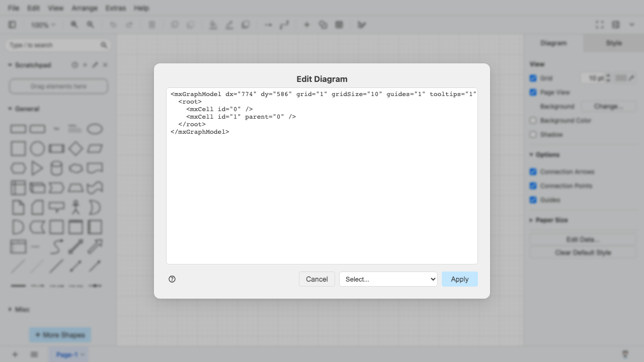Open the Select... dropdown in dialog
This screenshot has width=644, height=362.
coord(388,279)
